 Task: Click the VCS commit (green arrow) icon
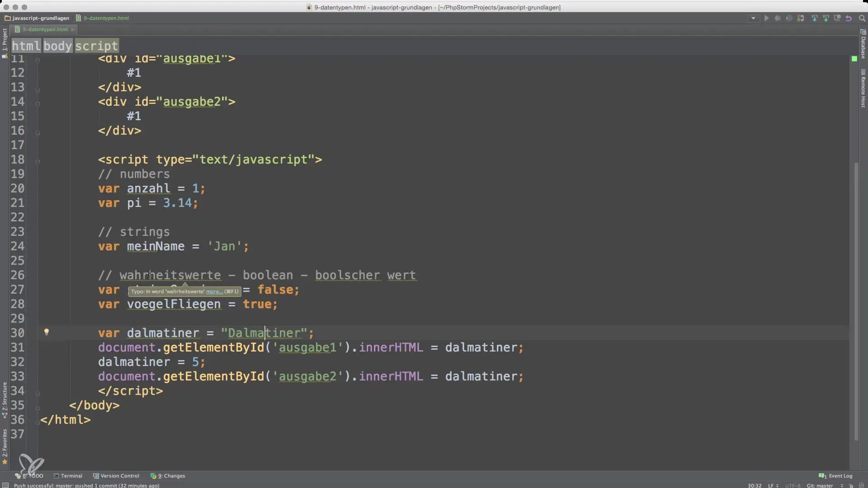826,19
